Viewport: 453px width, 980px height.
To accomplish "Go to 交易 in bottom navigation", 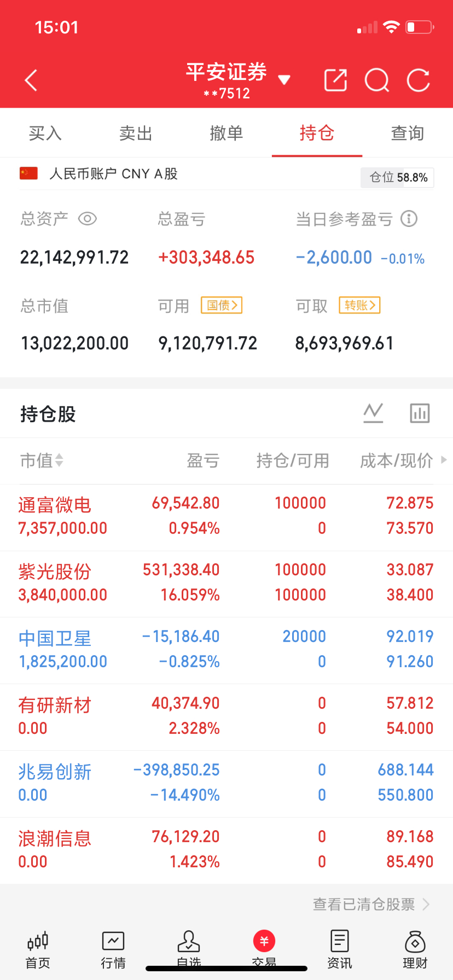I will tap(264, 949).
